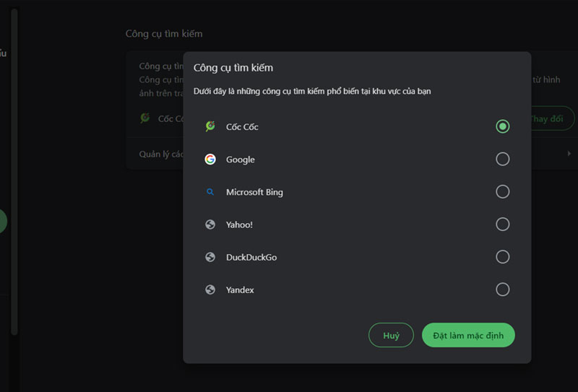Viewport: 578px width, 392px height.
Task: Click the Cốc Cốc logo in the dialog list
Action: point(210,126)
